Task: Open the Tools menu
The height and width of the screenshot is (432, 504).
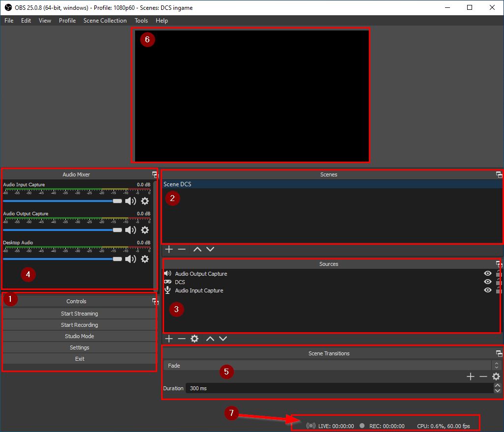Action: 141,21
